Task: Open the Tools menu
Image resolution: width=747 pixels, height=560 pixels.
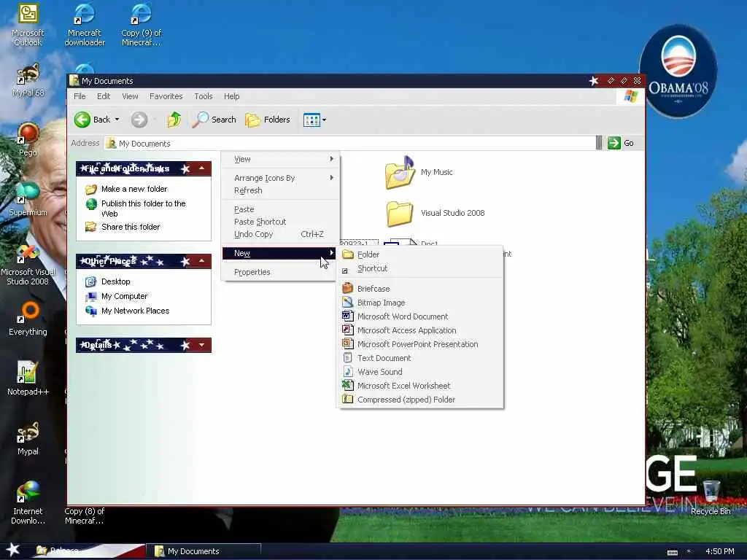Action: pos(204,96)
